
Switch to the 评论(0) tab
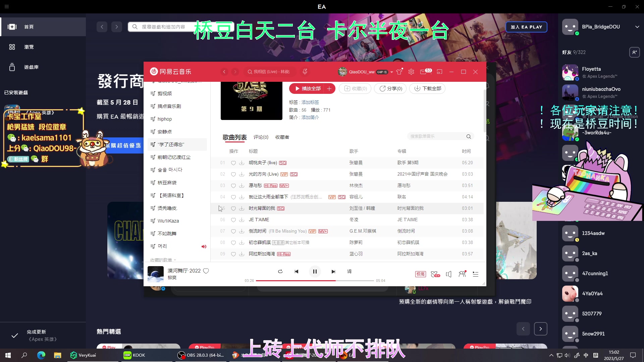[261, 137]
